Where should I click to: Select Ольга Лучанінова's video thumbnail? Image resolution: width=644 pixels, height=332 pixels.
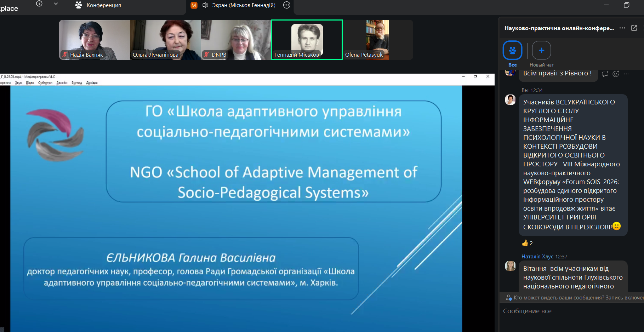pyautogui.click(x=165, y=40)
